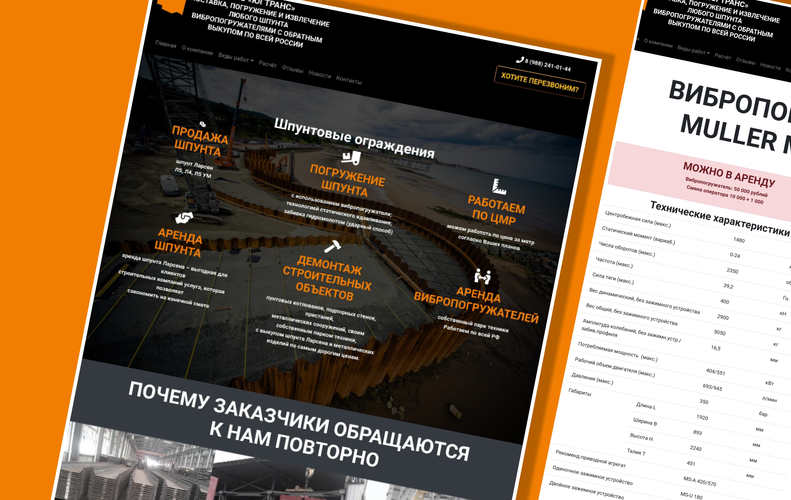Open Расчёт in the right page menu
Viewport: 791px width, 500px height.
pyautogui.click(x=722, y=57)
